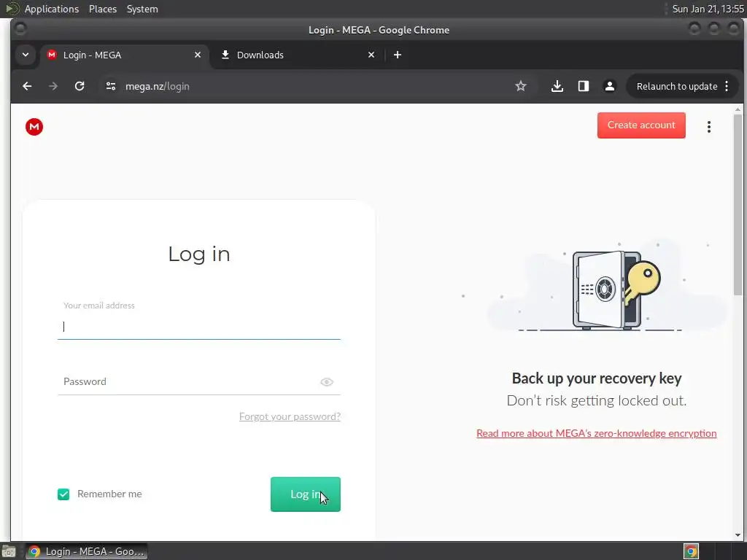Screen dimensions: 747x560
Task: Click the page vertical scrollbar thumb
Action: [738, 205]
